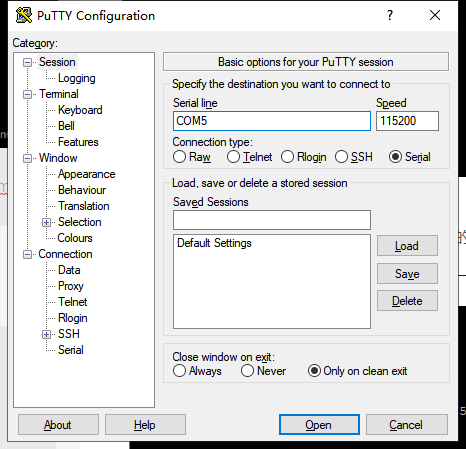The height and width of the screenshot is (449, 466).
Task: Open the Data category
Action: click(x=69, y=270)
